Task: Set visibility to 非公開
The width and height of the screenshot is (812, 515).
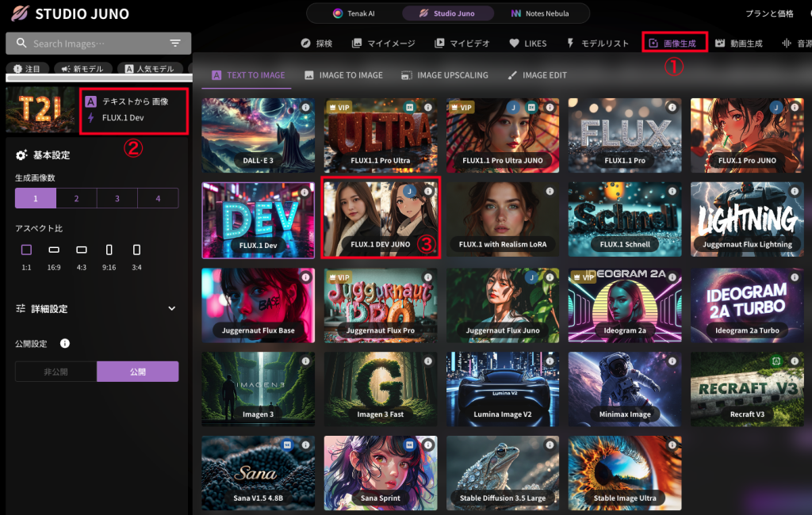Action: 56,372
